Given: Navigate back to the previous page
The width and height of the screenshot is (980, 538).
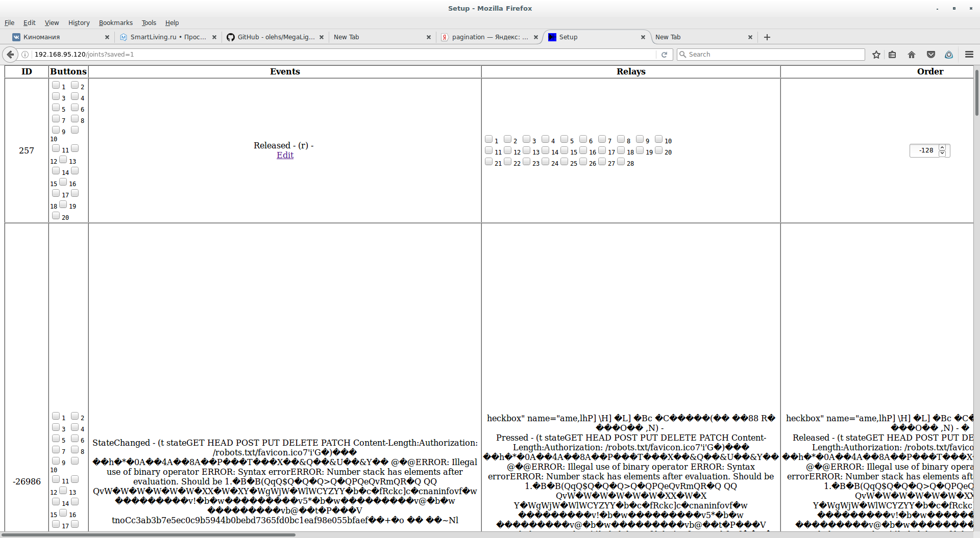Looking at the screenshot, I should pos(10,55).
